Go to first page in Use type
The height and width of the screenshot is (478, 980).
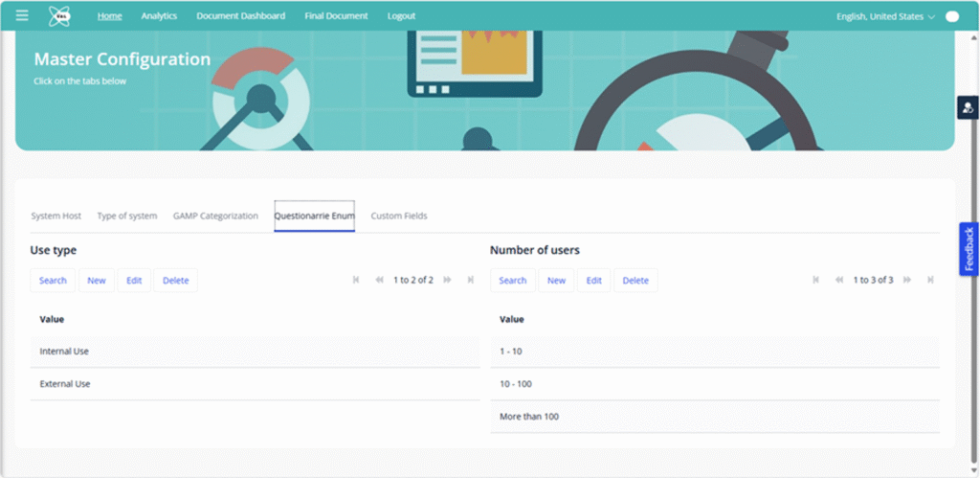click(357, 280)
